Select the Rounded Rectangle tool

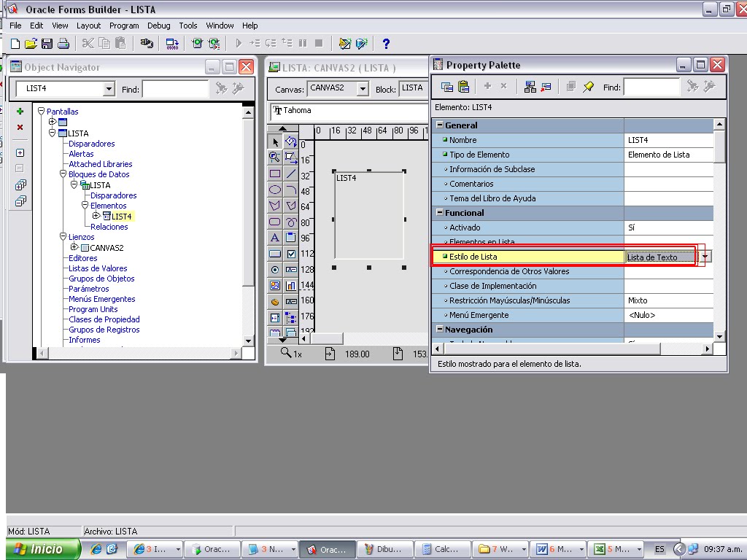coord(275,222)
